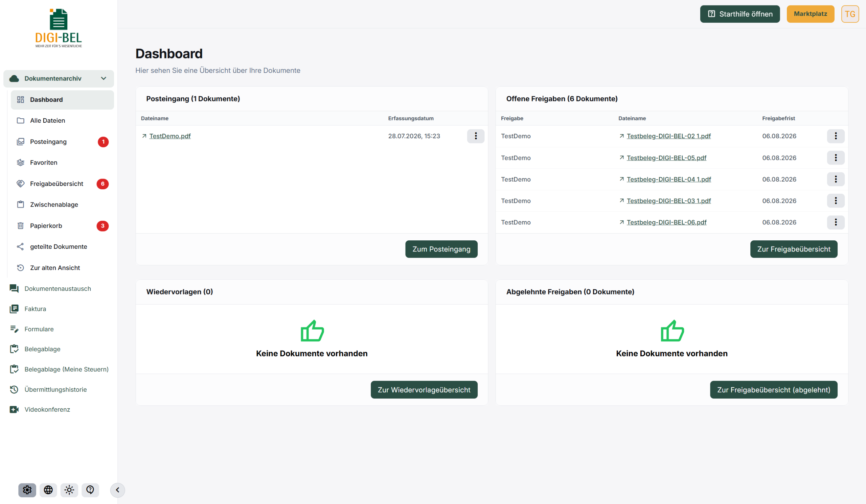Open Papierkorb

tap(62, 226)
